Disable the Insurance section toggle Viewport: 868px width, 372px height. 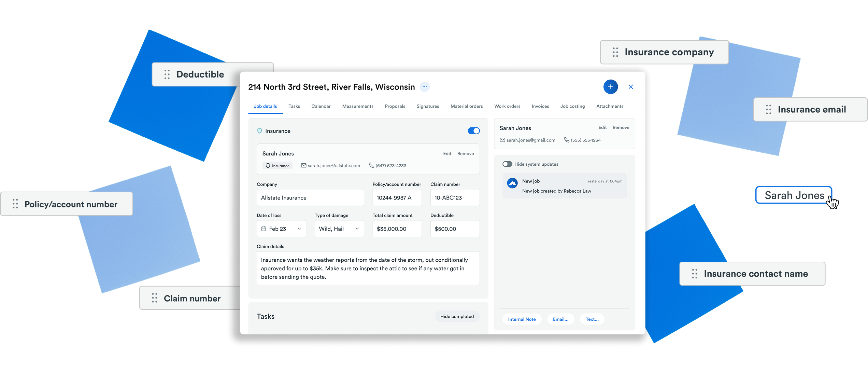tap(473, 131)
